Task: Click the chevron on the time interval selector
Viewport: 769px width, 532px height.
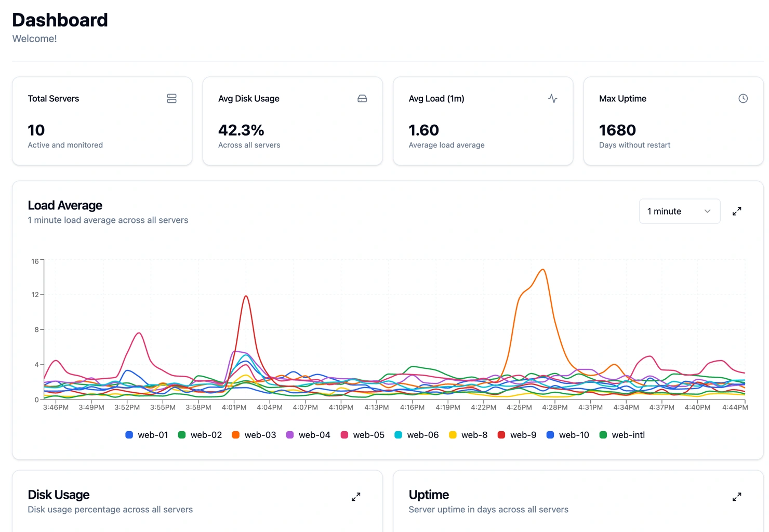Action: pyautogui.click(x=707, y=211)
